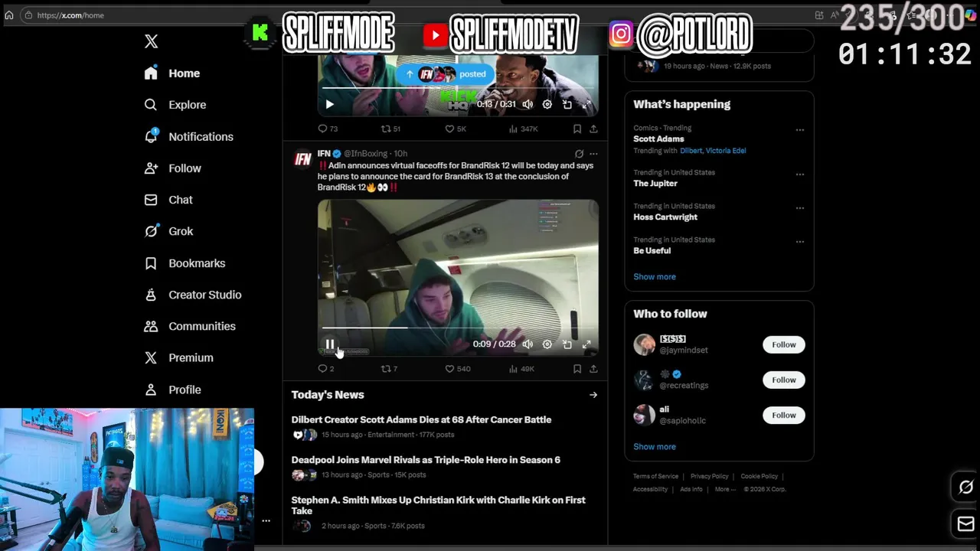The image size is (980, 551).
Task: Toggle picture-in-picture on top video
Action: pyautogui.click(x=567, y=104)
